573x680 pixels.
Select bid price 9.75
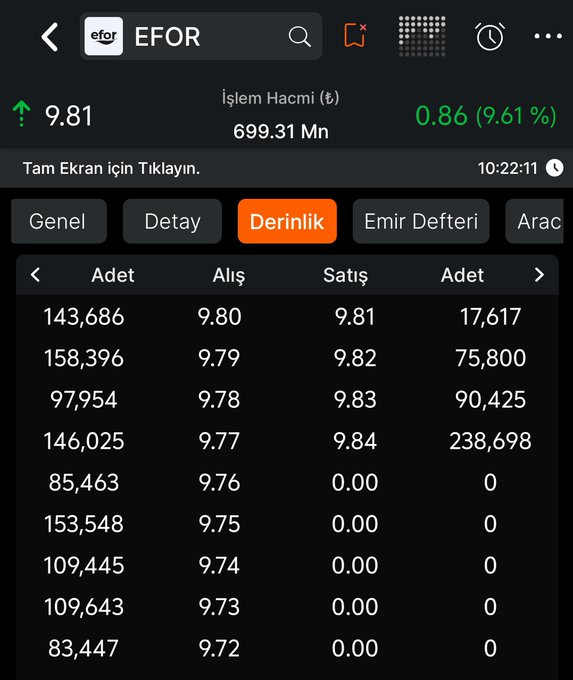[219, 524]
